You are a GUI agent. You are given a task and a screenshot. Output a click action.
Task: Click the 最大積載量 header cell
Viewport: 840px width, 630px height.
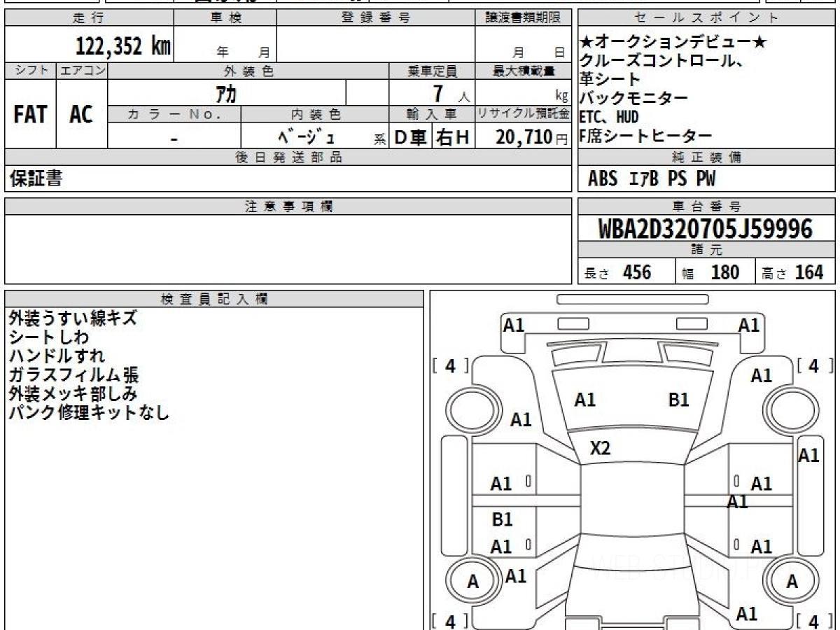[x=523, y=71]
